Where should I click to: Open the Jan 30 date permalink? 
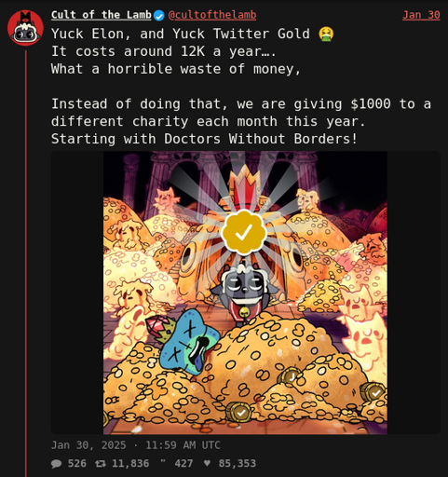point(421,15)
